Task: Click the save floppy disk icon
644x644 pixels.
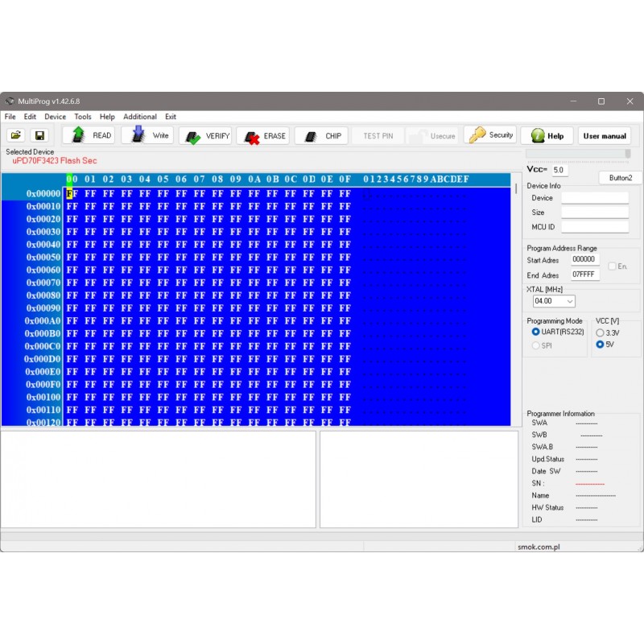Action: point(39,136)
